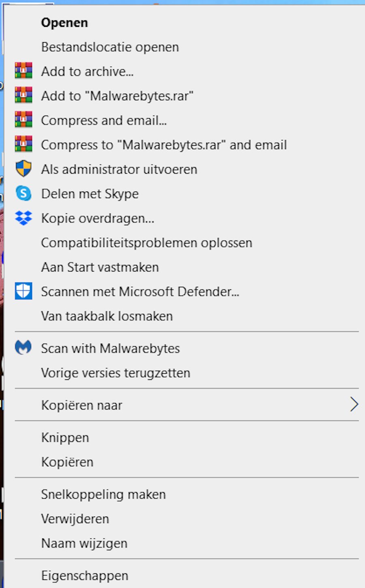The image size is (365, 588).
Task: Click Van taakbalk losmaken
Action: [107, 316]
